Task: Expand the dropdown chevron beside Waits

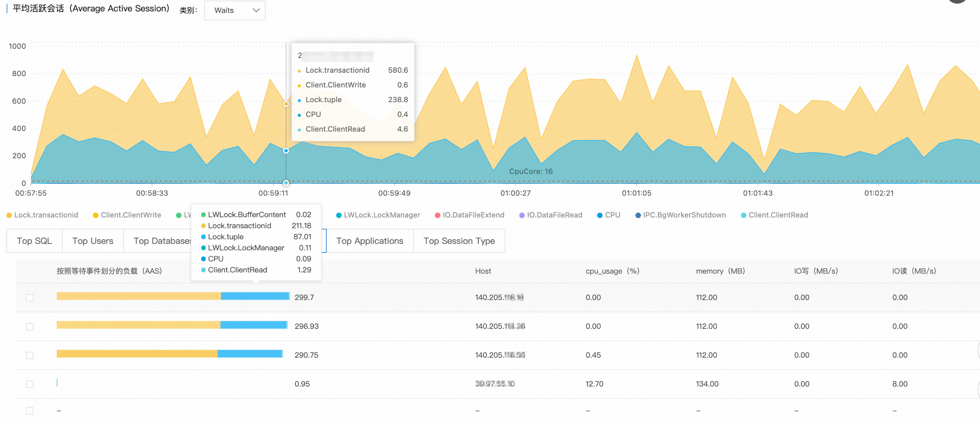Action: 256,10
